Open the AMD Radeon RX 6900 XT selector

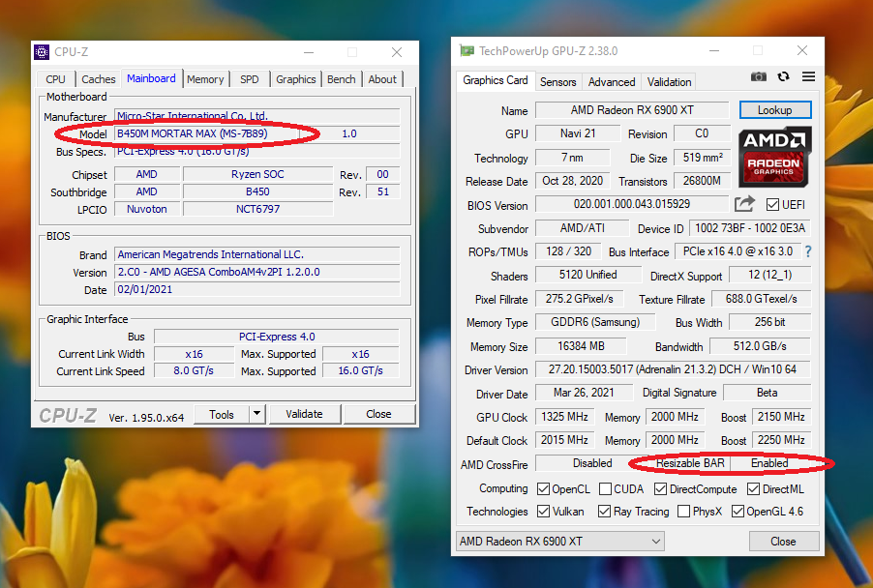pyautogui.click(x=560, y=541)
